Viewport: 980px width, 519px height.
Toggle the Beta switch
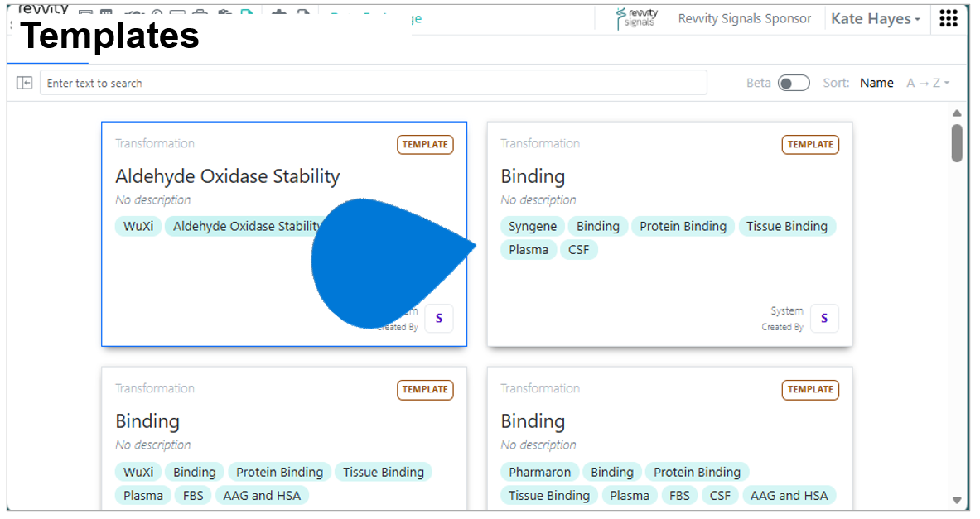pos(794,83)
